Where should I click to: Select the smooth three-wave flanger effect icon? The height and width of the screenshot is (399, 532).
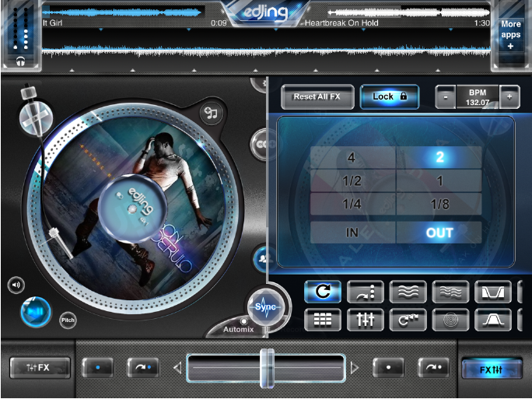pyautogui.click(x=408, y=292)
